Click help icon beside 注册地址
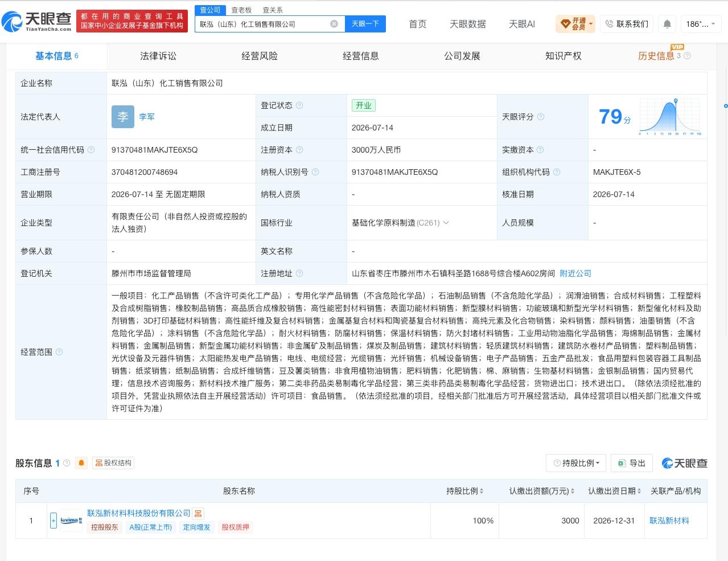The width and height of the screenshot is (728, 561). tap(299, 273)
